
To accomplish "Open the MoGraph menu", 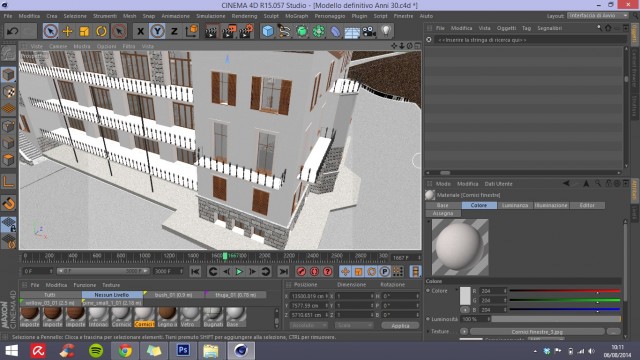I will click(x=297, y=16).
